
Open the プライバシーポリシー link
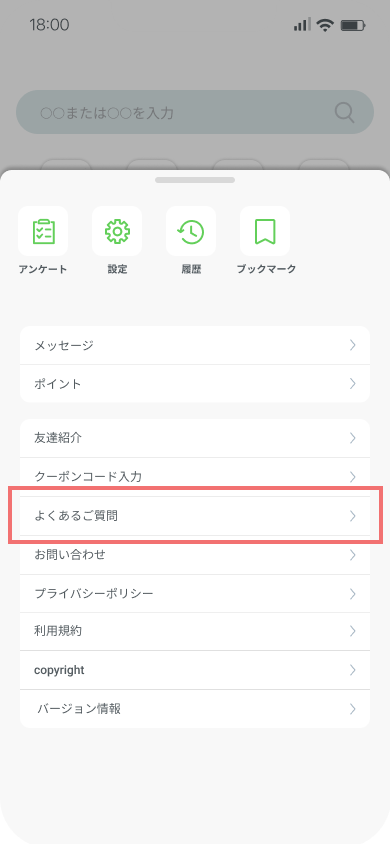tap(195, 593)
